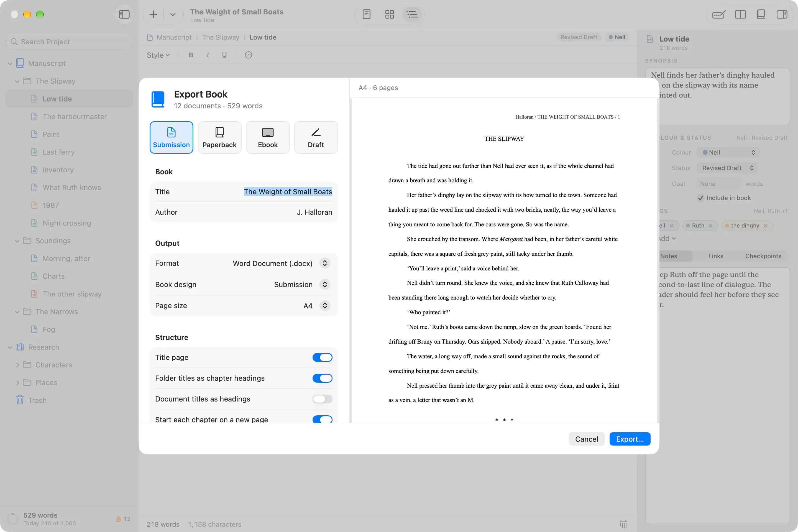Toggle the split editor icon
798x532 pixels.
tap(740, 14)
